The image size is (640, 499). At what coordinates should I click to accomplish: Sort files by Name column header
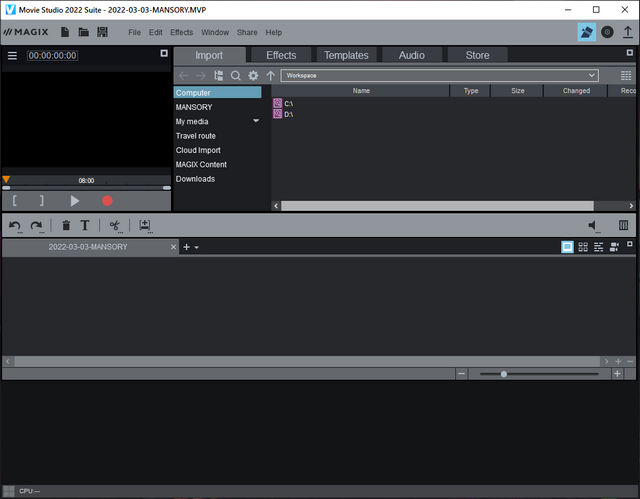pyautogui.click(x=361, y=91)
